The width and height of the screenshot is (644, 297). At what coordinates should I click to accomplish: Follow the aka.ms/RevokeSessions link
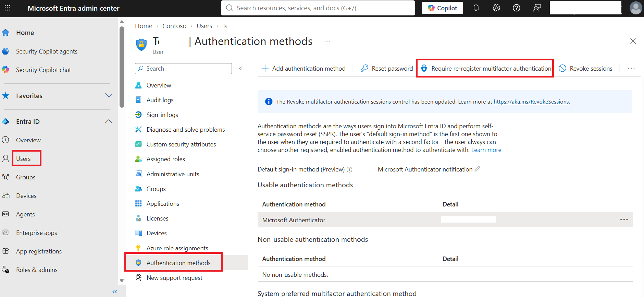531,102
